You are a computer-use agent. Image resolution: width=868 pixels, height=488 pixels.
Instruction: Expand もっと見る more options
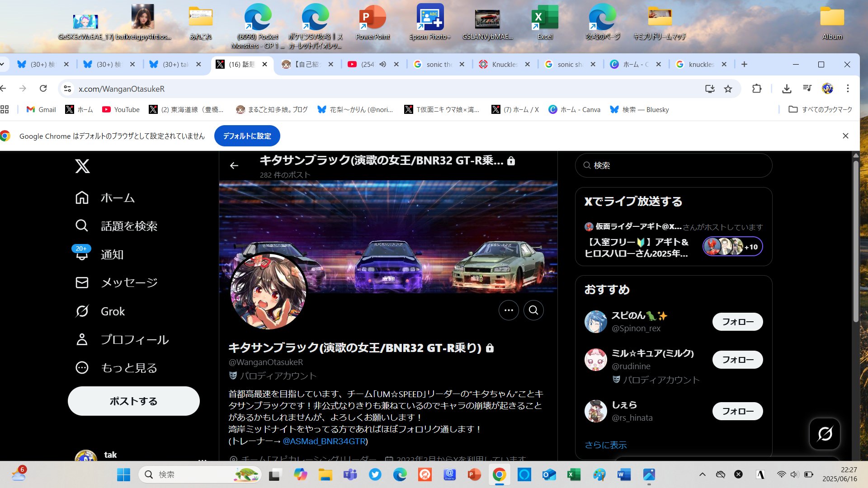(x=116, y=368)
